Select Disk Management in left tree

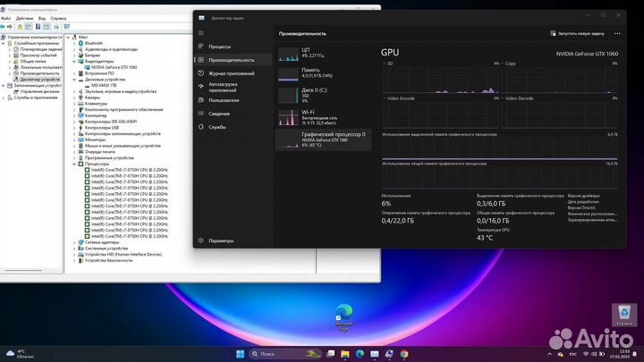[39, 91]
